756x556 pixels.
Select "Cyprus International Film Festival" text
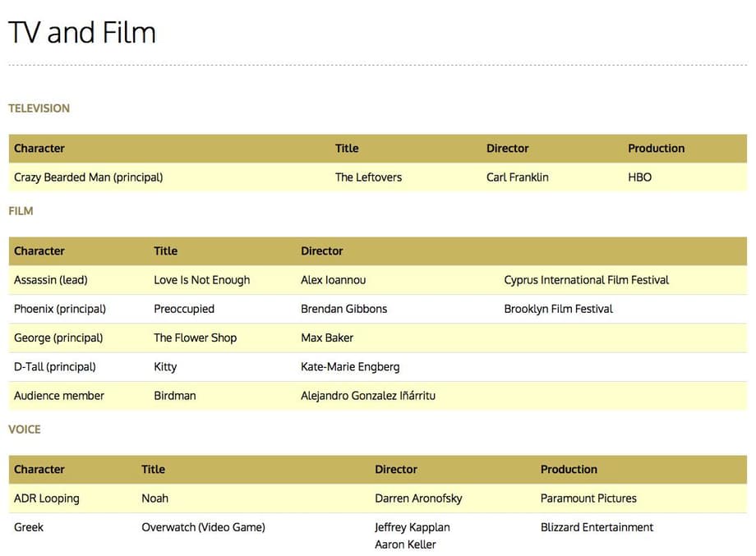[x=586, y=280]
